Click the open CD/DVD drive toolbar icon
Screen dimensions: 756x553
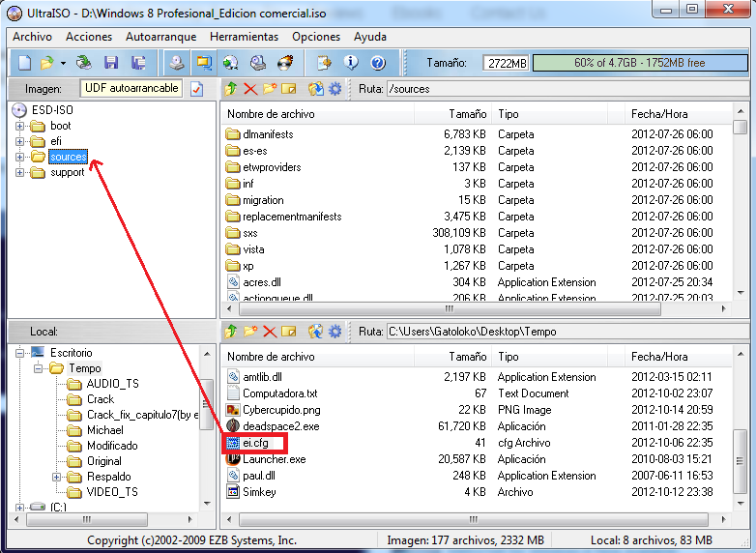click(84, 63)
